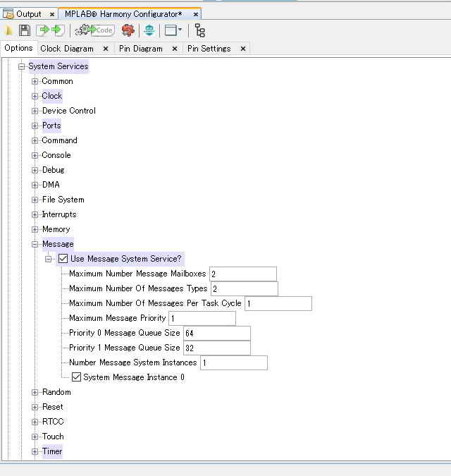Screen dimensions: 451x476
Task: Select the Timer tree label
Action: point(52,451)
